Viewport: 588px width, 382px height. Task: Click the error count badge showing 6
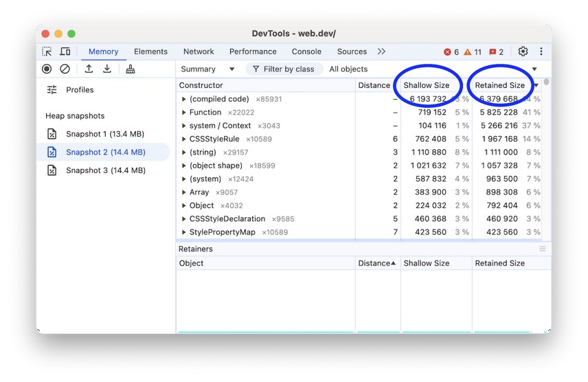[451, 52]
